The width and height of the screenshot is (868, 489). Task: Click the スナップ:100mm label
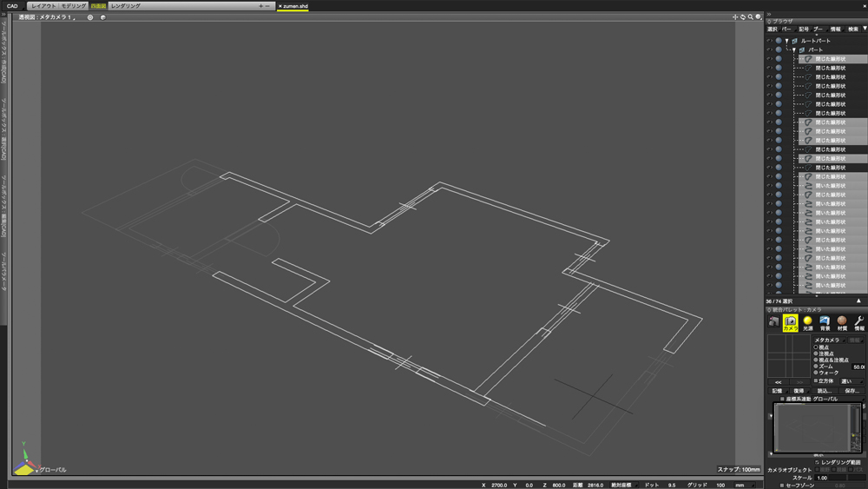[x=739, y=469]
